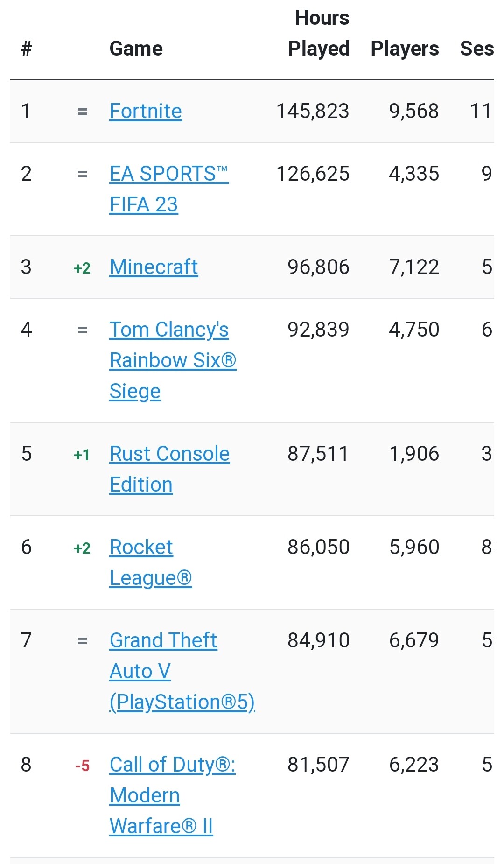The image size is (504, 864).
Task: Open Rust Console Edition link
Action: 169,469
